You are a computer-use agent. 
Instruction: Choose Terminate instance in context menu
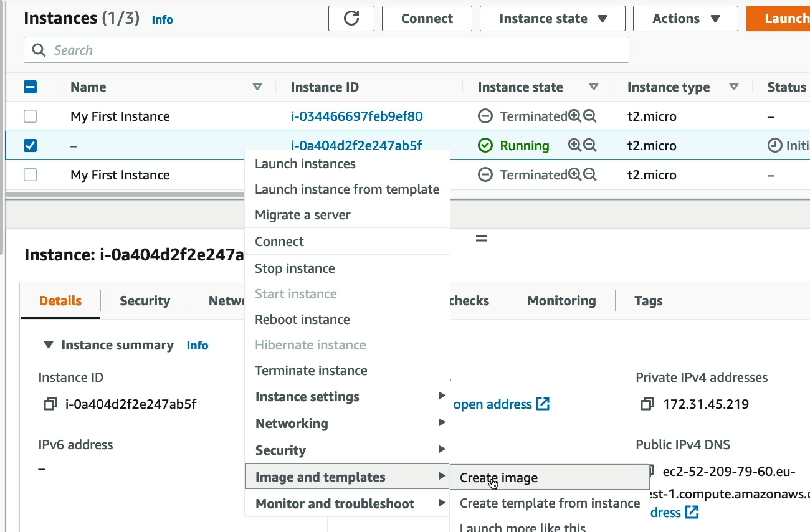[311, 371]
